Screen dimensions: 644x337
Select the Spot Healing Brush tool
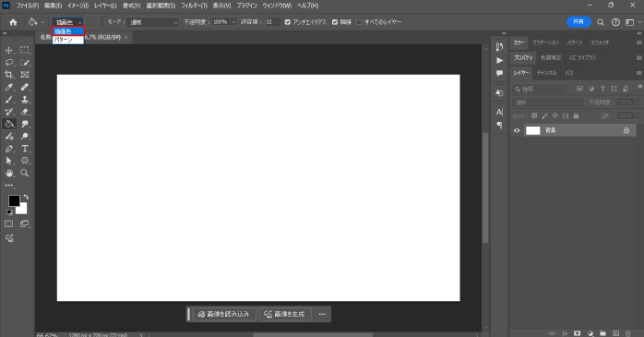click(x=25, y=87)
